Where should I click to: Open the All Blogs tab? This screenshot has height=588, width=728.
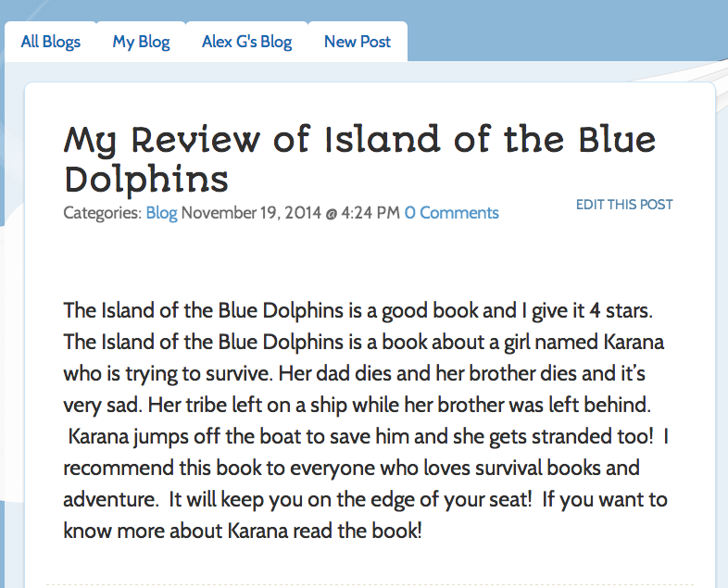tap(51, 42)
